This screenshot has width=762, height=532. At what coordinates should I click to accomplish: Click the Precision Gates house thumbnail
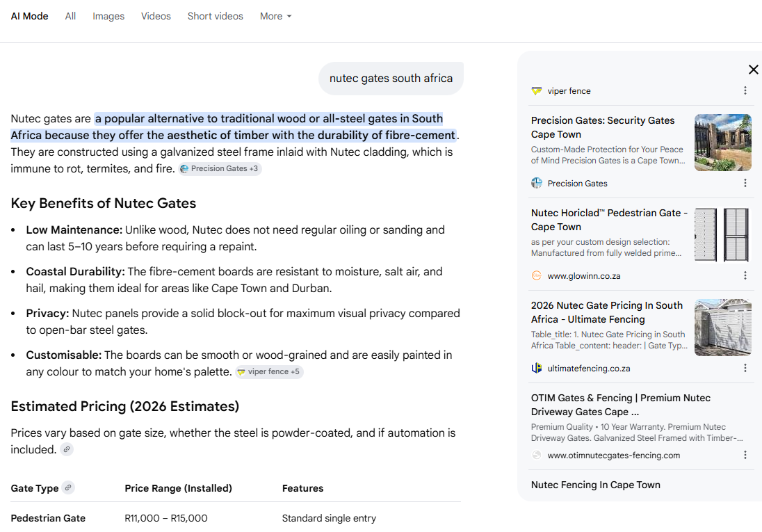722,143
